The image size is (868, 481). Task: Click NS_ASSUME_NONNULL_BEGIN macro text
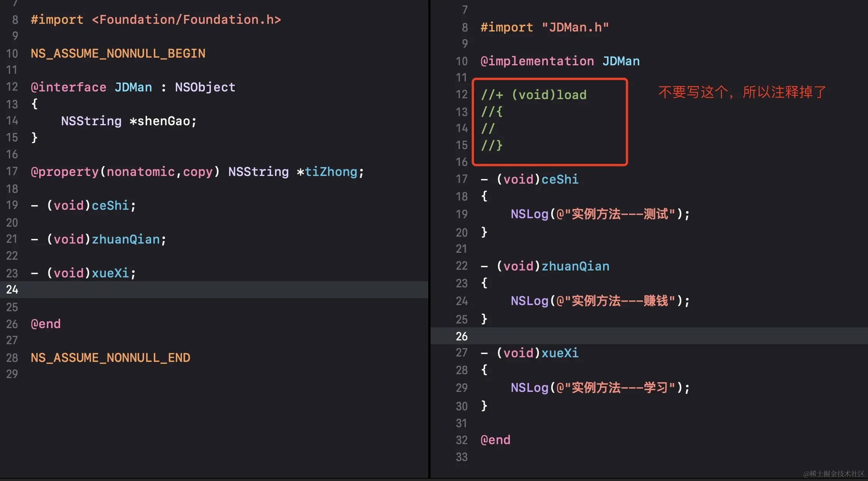click(x=118, y=53)
